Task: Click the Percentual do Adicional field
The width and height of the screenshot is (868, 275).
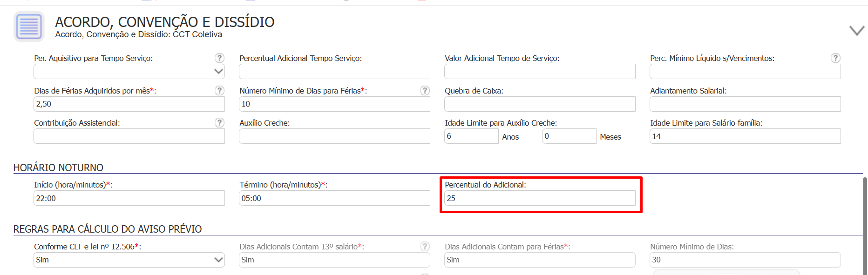Action: [x=540, y=198]
